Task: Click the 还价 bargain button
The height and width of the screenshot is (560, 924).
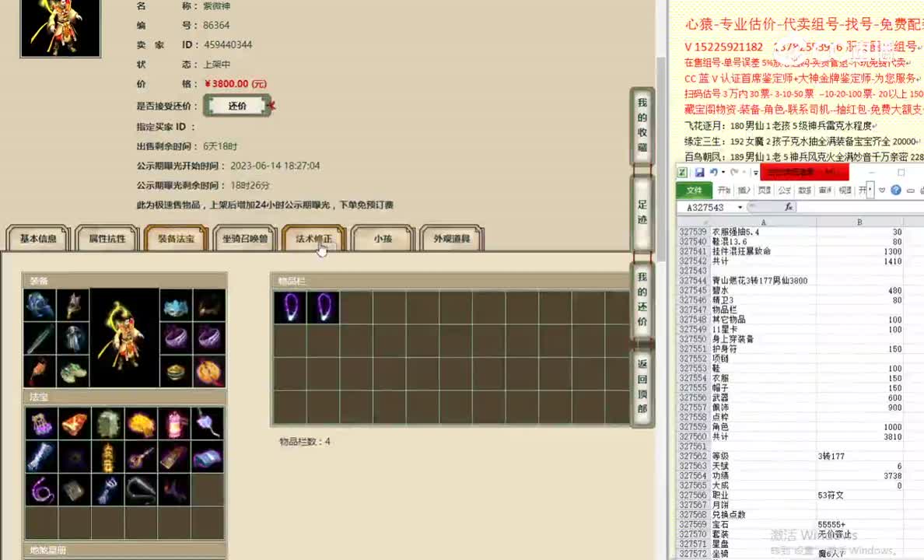Action: (237, 106)
